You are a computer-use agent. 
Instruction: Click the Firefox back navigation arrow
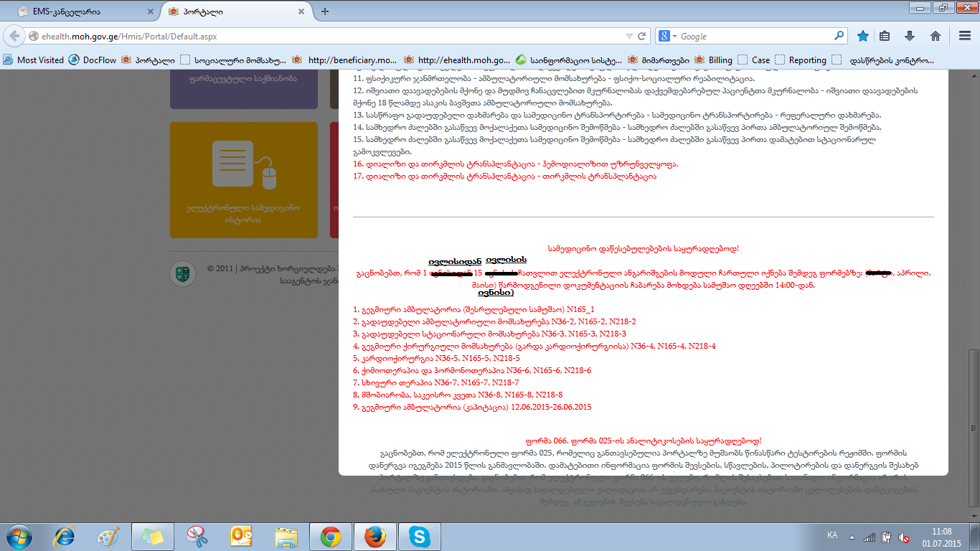[14, 36]
